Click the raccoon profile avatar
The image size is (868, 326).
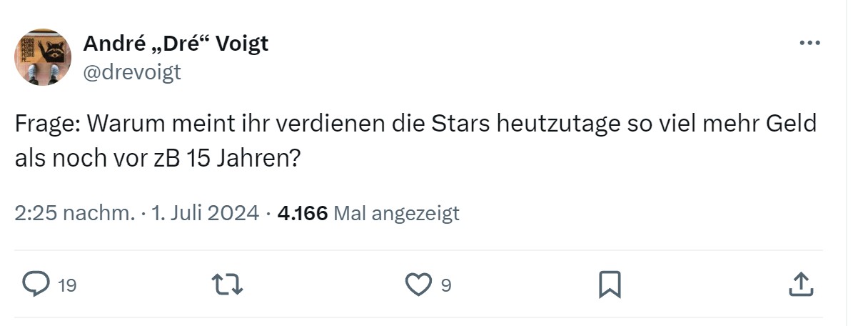[x=43, y=57]
